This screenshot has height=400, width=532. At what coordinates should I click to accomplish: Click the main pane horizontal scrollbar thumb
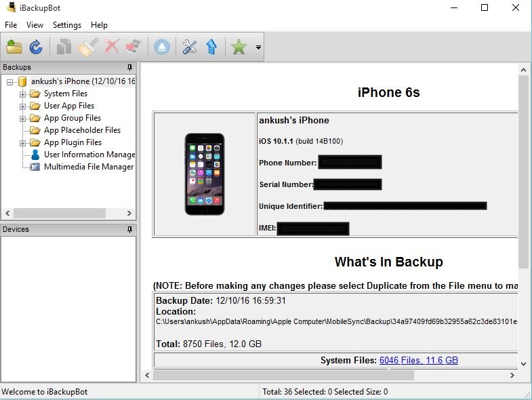point(283,375)
